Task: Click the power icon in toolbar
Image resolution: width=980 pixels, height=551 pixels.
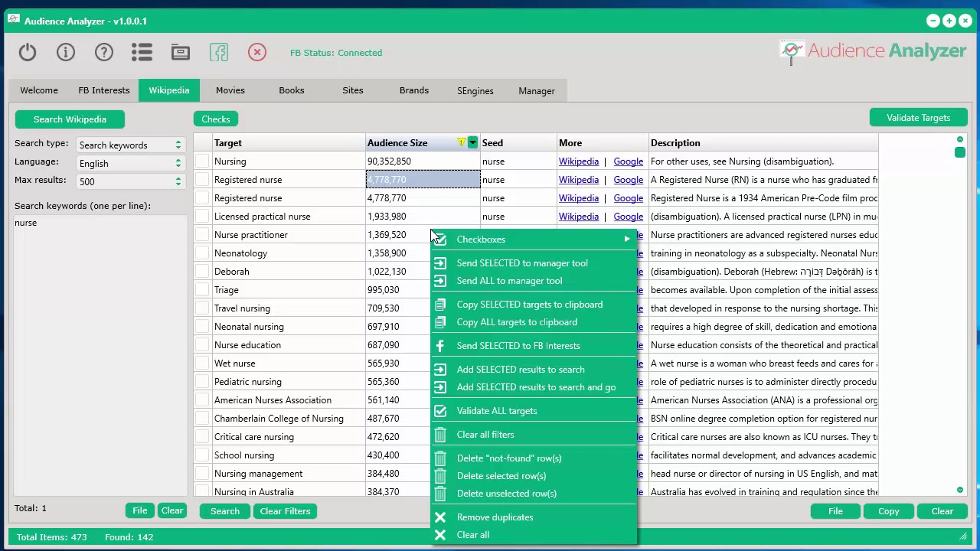Action: [x=28, y=52]
